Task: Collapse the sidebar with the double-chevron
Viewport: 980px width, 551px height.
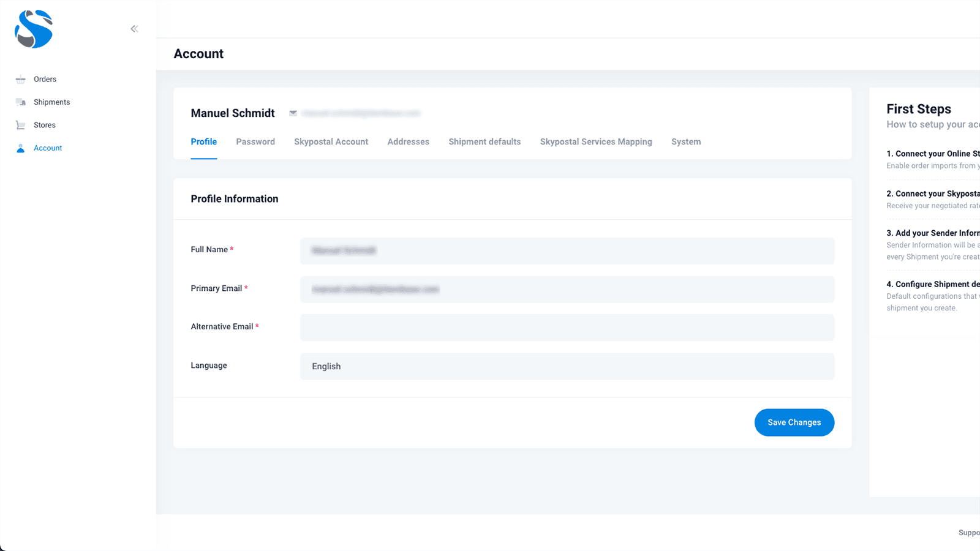Action: pos(134,28)
